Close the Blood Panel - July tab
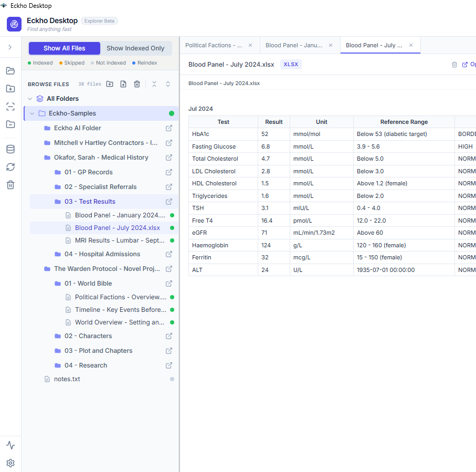The width and height of the screenshot is (476, 472). [x=411, y=45]
